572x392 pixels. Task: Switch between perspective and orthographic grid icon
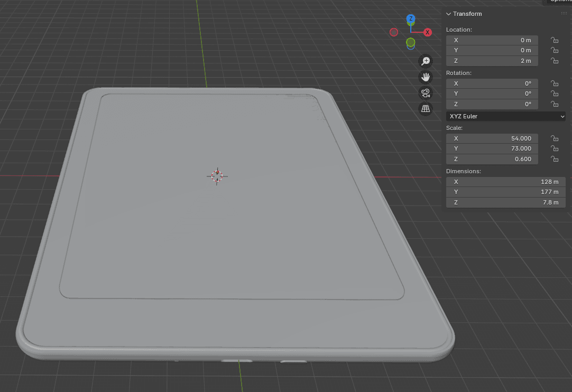pyautogui.click(x=426, y=109)
